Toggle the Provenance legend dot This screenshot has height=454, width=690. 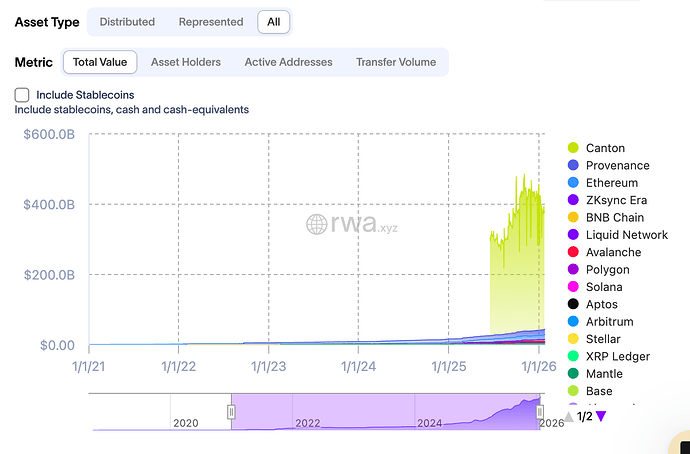point(573,165)
